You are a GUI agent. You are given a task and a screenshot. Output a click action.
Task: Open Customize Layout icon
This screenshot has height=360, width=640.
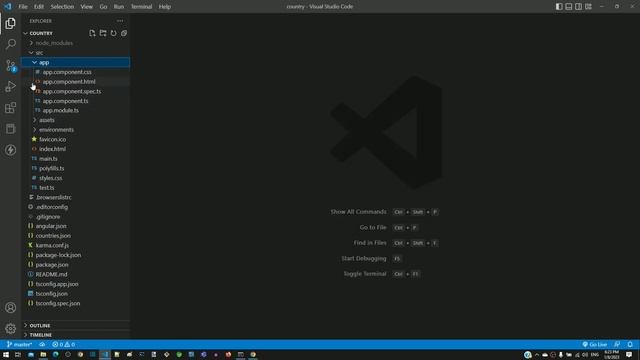coord(588,7)
